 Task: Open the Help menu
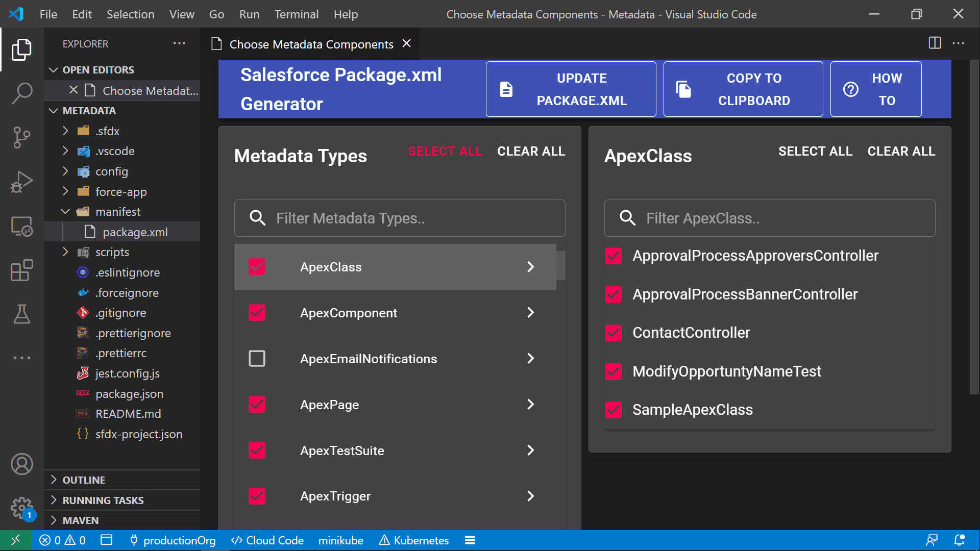pyautogui.click(x=346, y=14)
